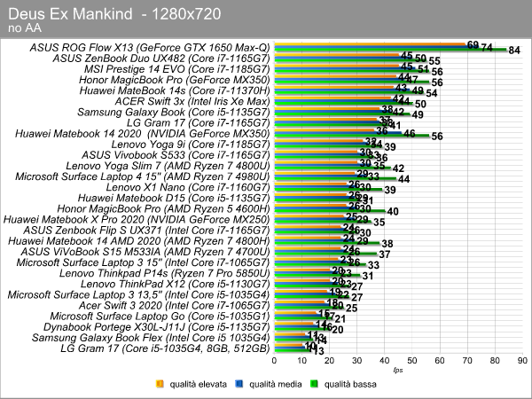Select ASUS ViVoBook S15 M533IA label
The image size is (532, 399).
click(145, 252)
